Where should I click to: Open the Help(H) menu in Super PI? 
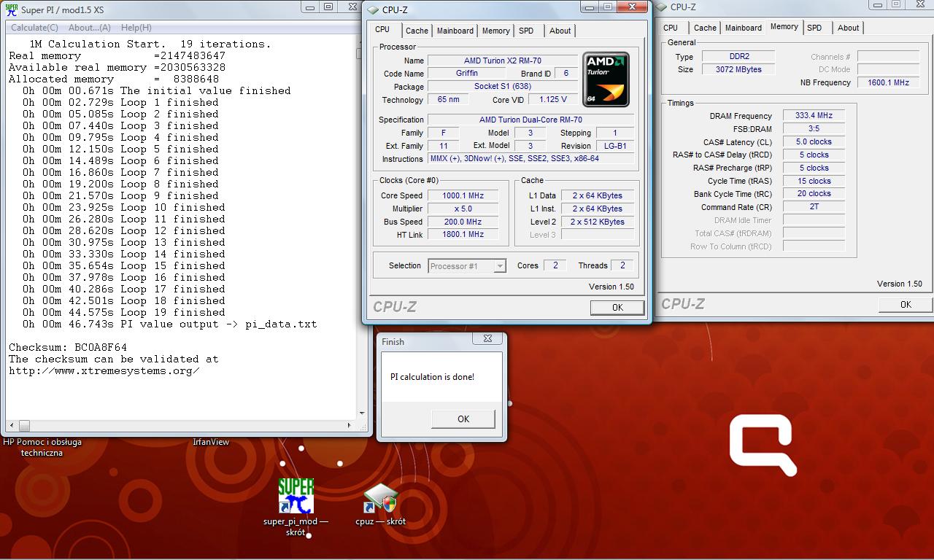136,28
